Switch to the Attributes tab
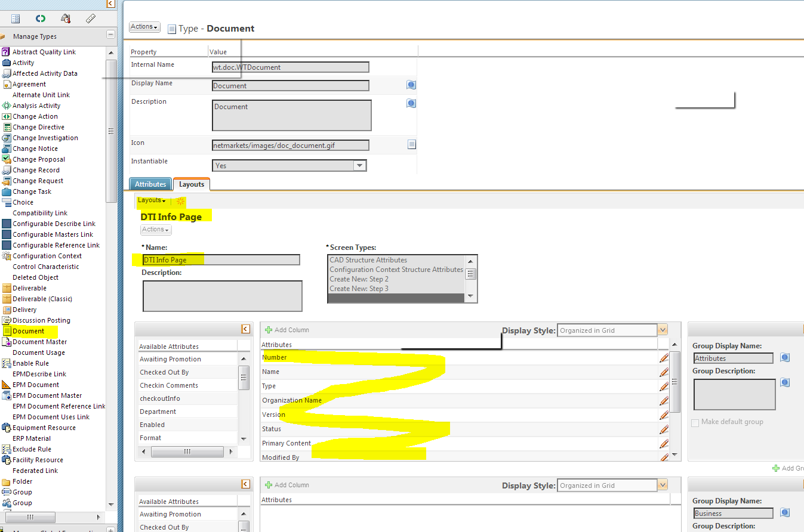 tap(150, 184)
